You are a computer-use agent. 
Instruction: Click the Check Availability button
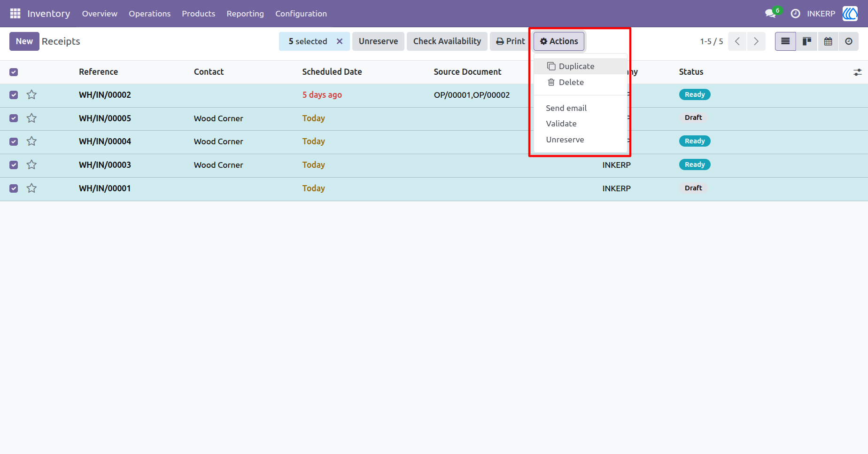coord(447,41)
